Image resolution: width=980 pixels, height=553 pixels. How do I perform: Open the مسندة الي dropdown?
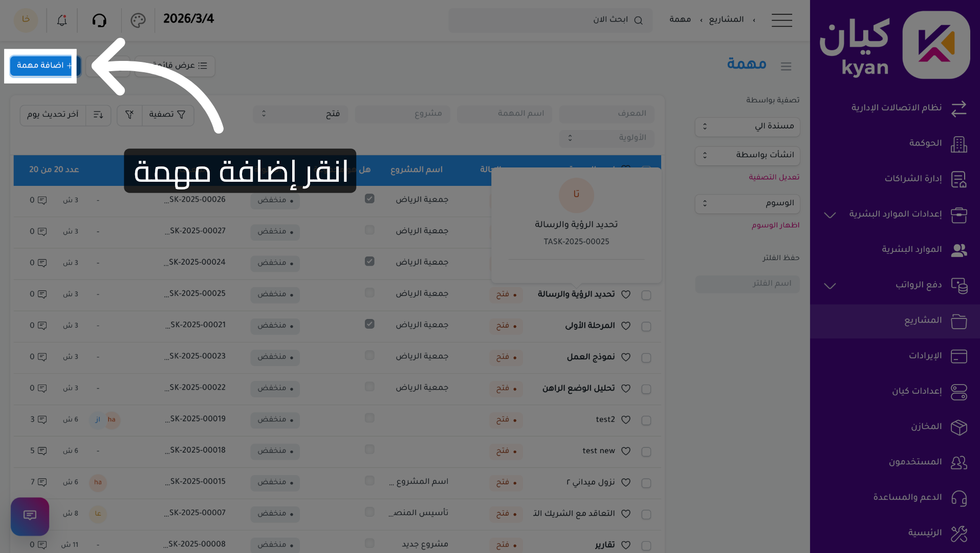tap(747, 127)
